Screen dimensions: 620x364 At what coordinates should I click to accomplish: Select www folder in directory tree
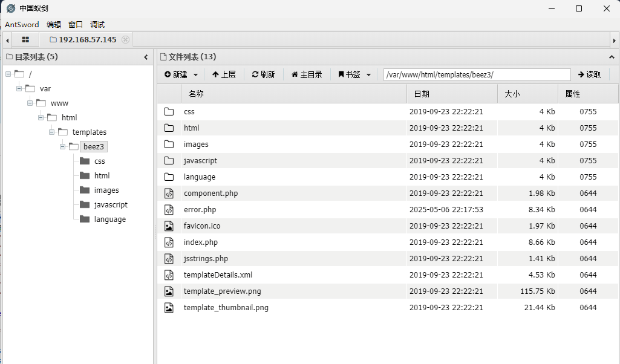point(59,103)
